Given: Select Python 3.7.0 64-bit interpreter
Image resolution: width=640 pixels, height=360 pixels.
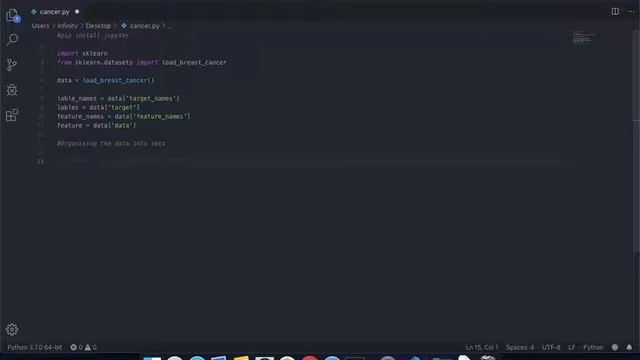Looking at the screenshot, I should pyautogui.click(x=35, y=347).
